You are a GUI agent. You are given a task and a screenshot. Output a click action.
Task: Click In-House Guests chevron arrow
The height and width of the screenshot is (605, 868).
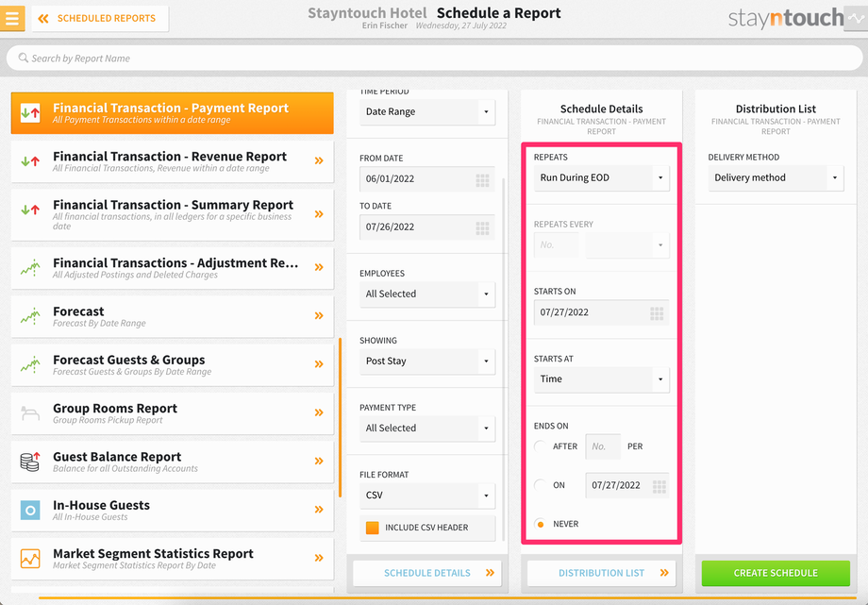pos(319,510)
